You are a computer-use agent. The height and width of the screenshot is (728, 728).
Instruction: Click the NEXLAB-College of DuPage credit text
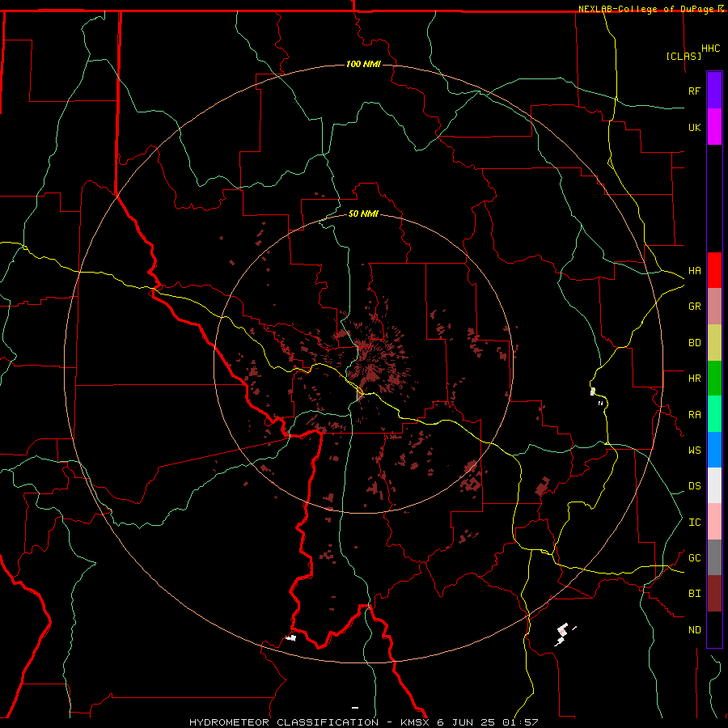click(x=647, y=9)
